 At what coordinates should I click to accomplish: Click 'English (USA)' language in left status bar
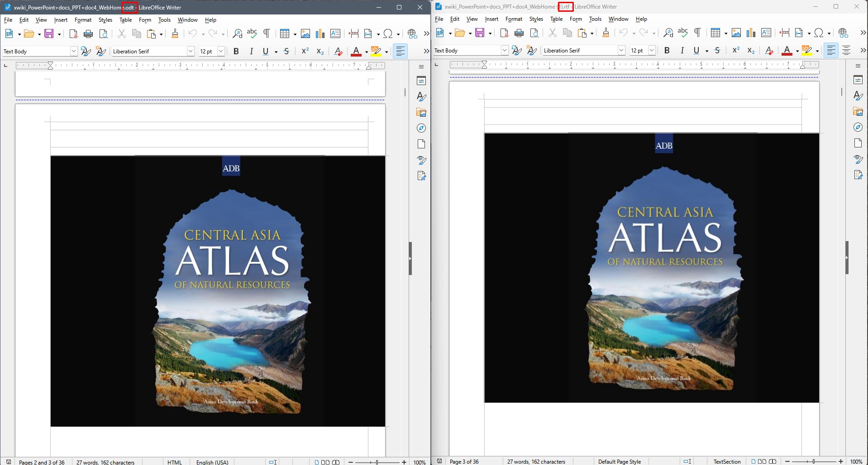point(212,462)
